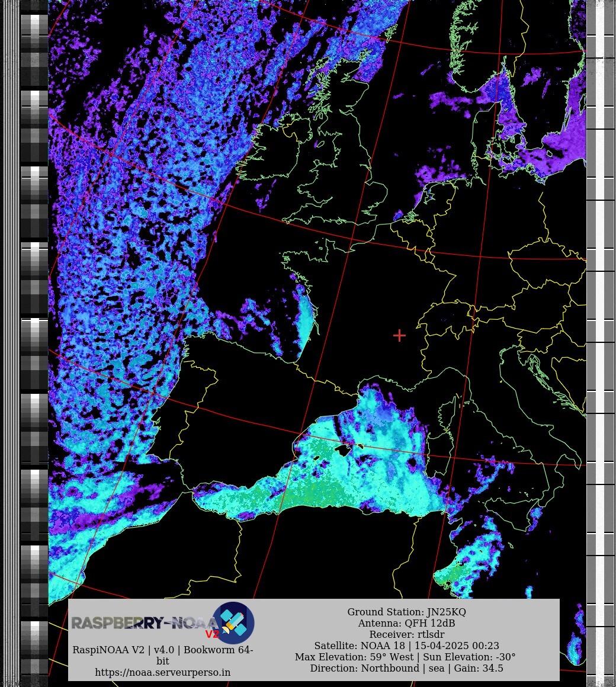616x687 pixels.
Task: Click the RaspiNOAA satellite logo icon
Action: pyautogui.click(x=233, y=622)
